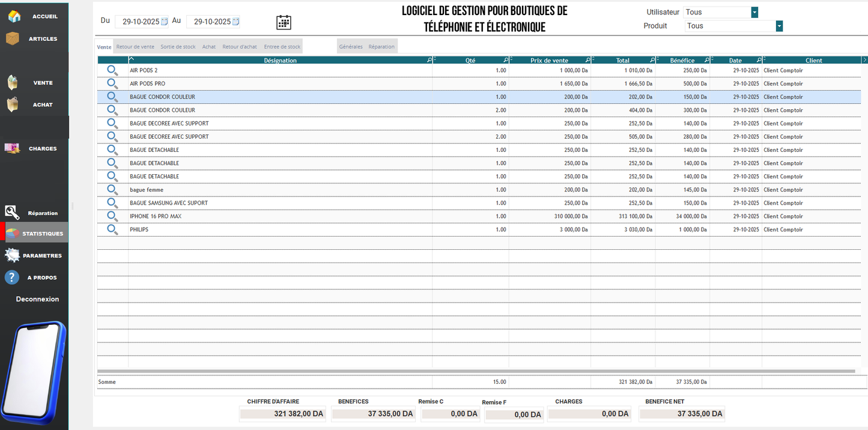Open the Réparation statistics tab

click(x=381, y=47)
